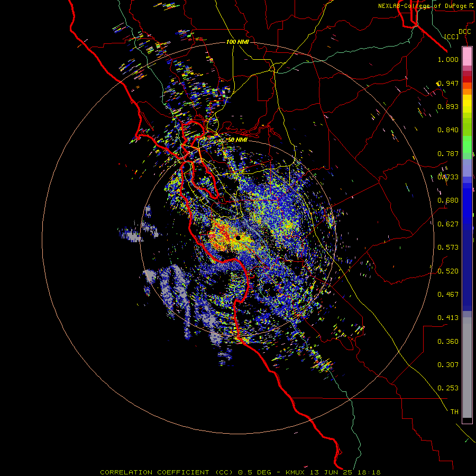The image size is (476, 476).
Task: Pick the red swatch on the color bar
Action: coord(467,79)
